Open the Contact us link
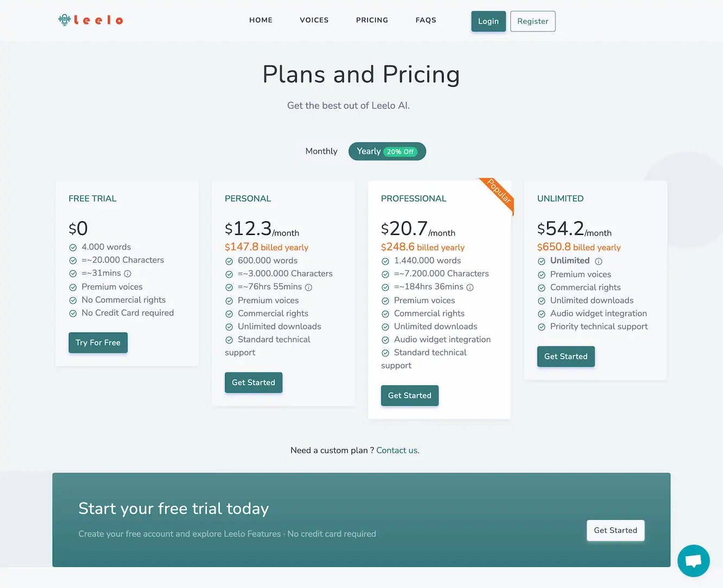 click(396, 450)
